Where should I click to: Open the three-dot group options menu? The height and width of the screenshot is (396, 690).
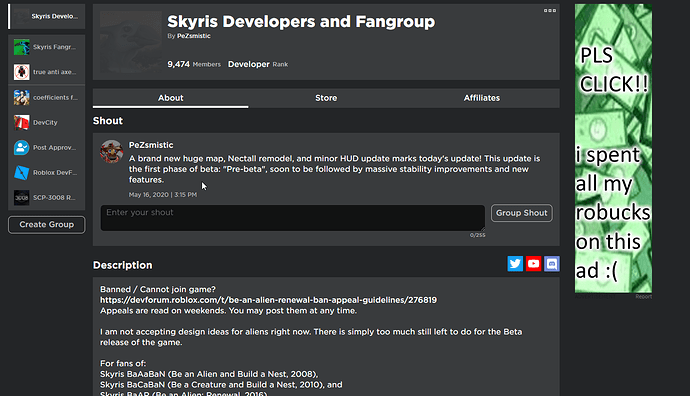[x=550, y=10]
